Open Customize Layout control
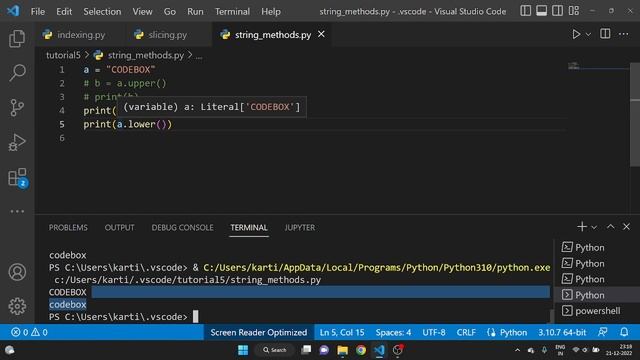This screenshot has width=640, height=360. 574,11
